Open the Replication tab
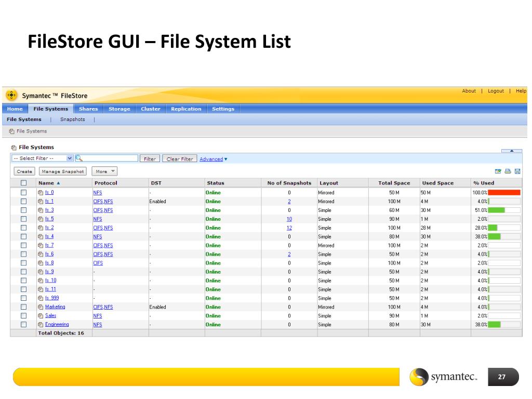The height and width of the screenshot is (399, 532). click(186, 109)
